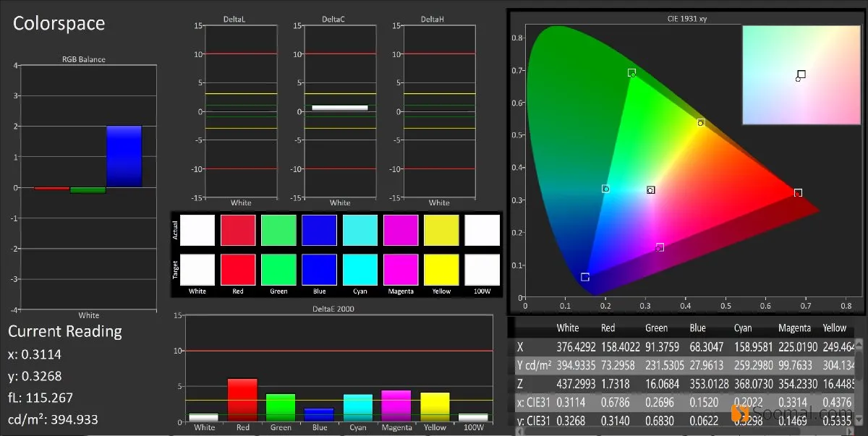Screen dimensions: 868x436
Task: Click the white point marker on CIE chart
Action: [x=651, y=190]
